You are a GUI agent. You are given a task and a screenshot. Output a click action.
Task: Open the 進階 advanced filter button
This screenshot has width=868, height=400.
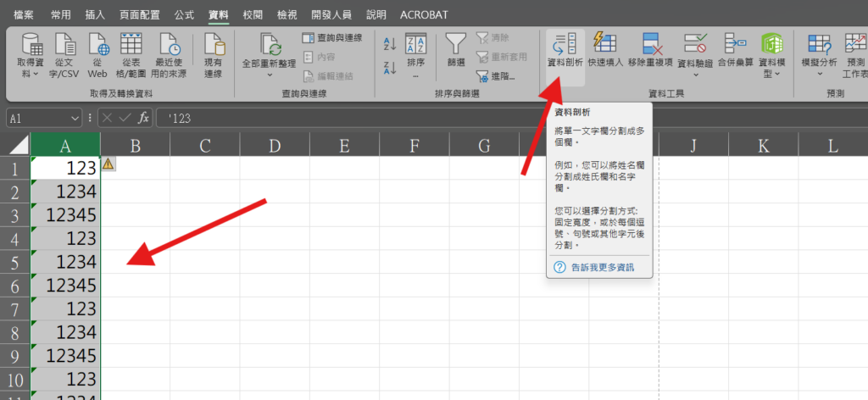coord(500,76)
